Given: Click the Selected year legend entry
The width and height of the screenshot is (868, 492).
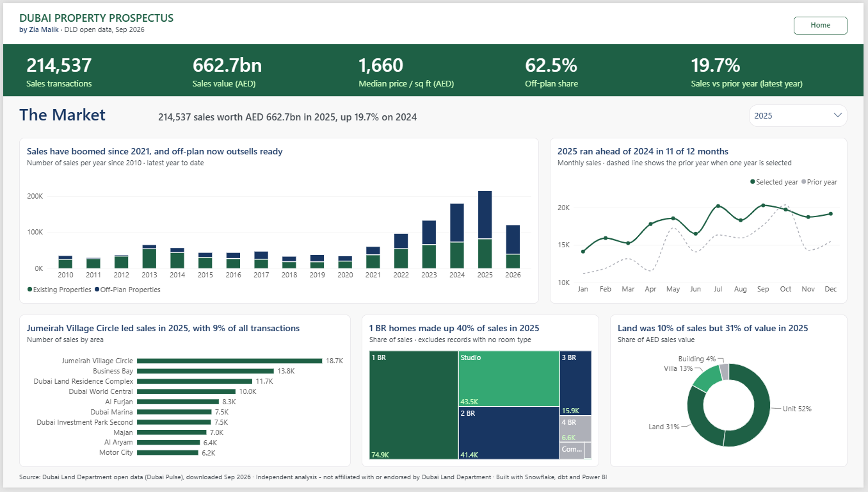Looking at the screenshot, I should pyautogui.click(x=774, y=182).
